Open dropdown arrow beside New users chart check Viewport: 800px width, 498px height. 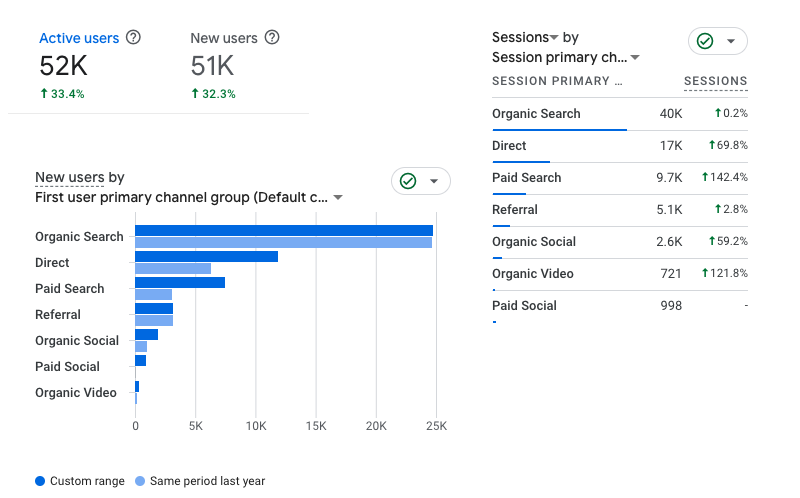(434, 181)
